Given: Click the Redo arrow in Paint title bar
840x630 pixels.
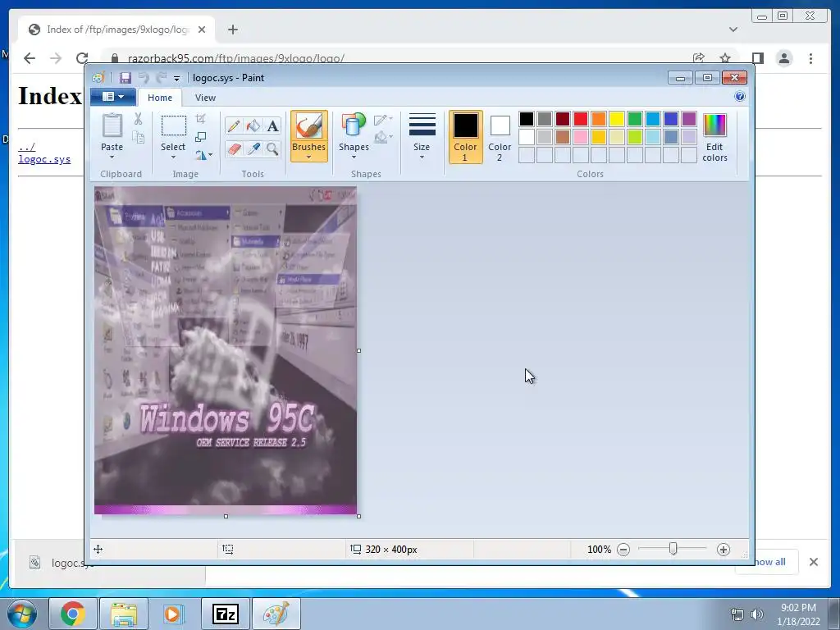Looking at the screenshot, I should click(x=161, y=78).
